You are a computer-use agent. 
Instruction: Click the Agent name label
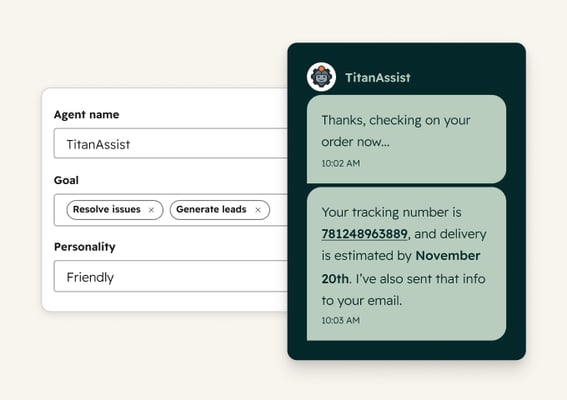pos(86,115)
